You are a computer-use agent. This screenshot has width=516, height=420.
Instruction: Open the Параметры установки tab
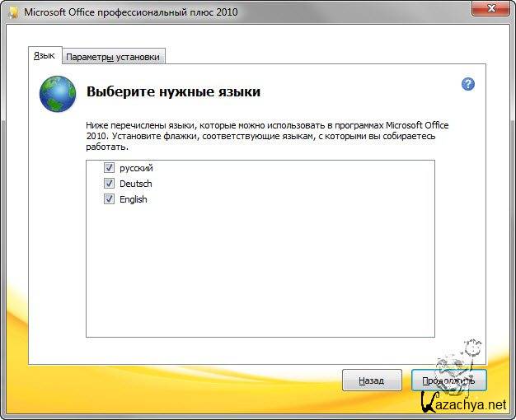point(114,56)
